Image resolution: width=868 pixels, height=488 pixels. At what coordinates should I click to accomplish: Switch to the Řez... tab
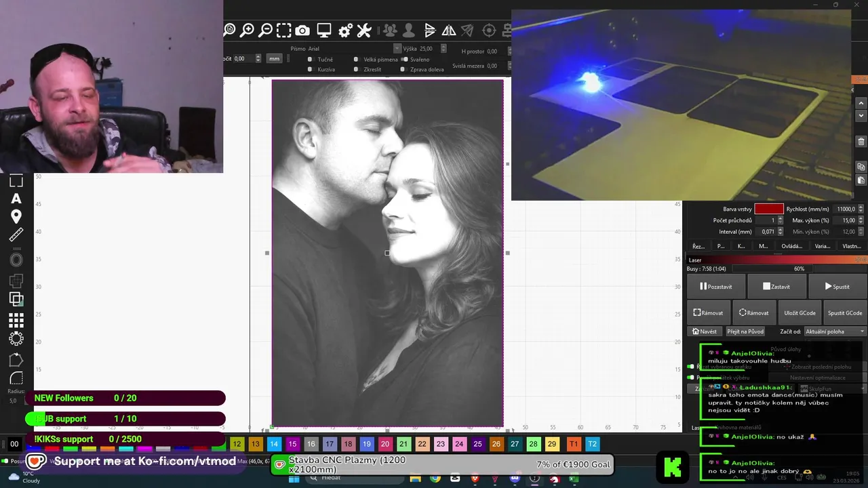pos(698,246)
